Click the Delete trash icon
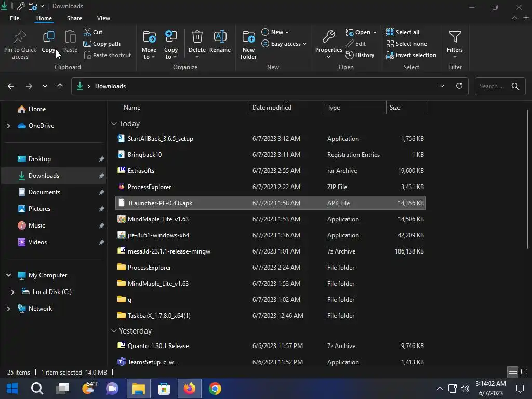The image size is (532, 399). (197, 37)
